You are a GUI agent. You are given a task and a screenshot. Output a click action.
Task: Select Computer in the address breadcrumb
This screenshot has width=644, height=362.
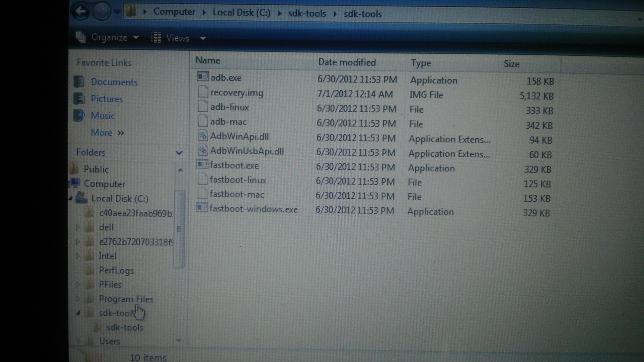coord(174,12)
